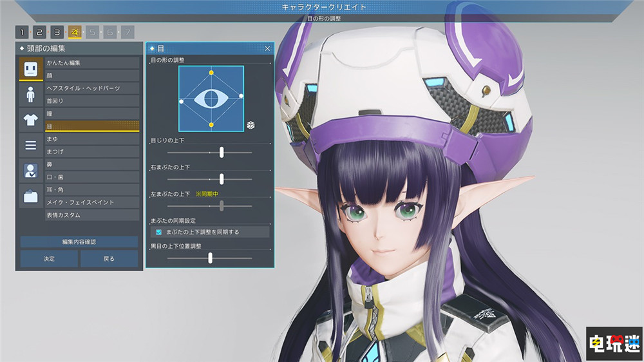
Task: Click the 目じりの上下 slider handle
Action: [222, 153]
